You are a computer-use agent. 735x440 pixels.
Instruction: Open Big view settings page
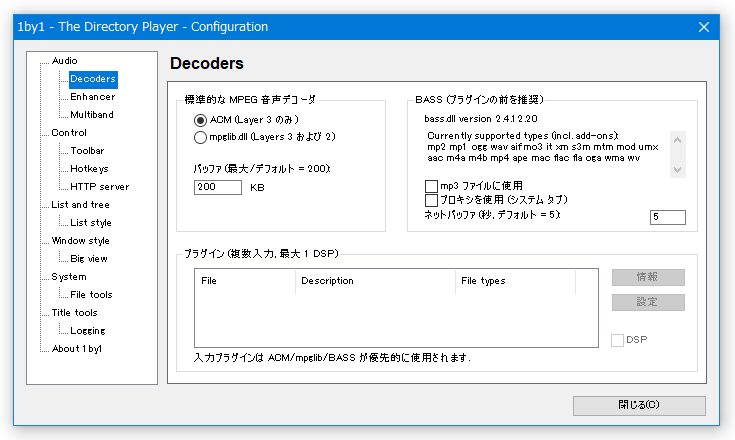(89, 259)
